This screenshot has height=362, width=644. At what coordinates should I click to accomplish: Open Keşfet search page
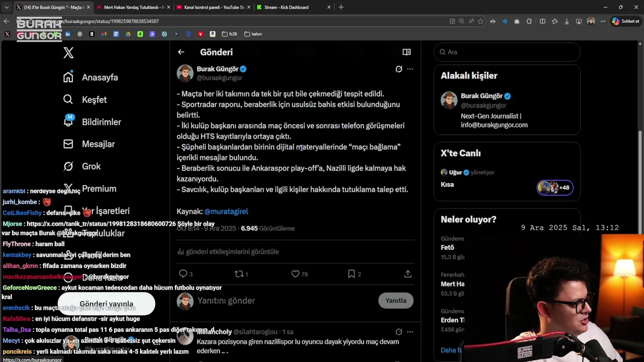pos(85,100)
